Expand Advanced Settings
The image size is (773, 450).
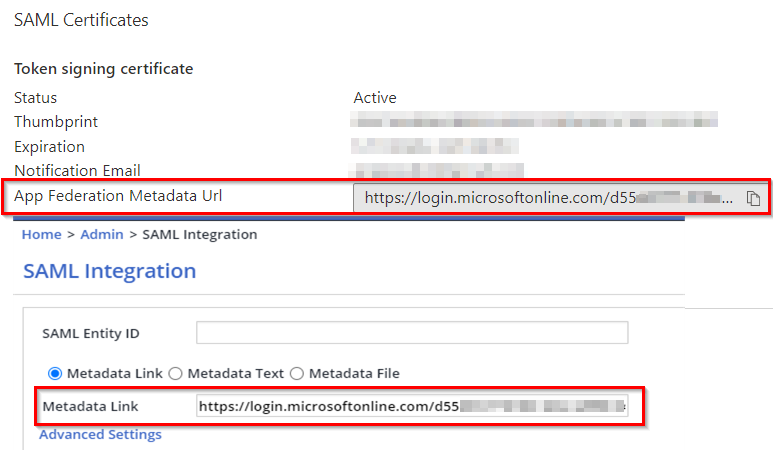[x=100, y=434]
